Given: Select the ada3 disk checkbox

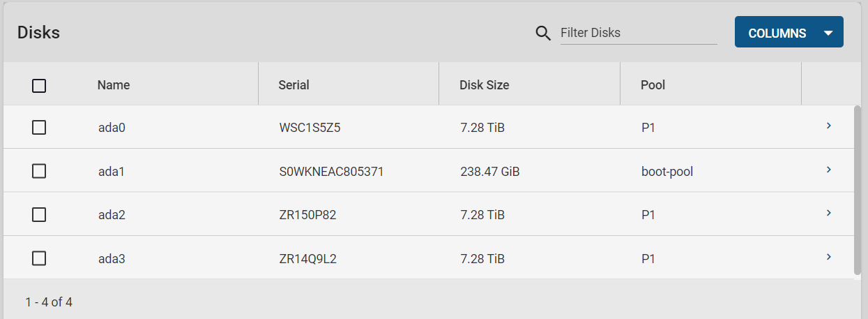Looking at the screenshot, I should point(39,258).
